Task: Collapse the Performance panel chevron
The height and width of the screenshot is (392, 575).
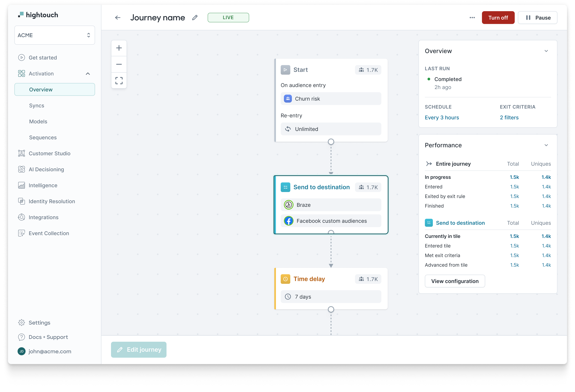Action: click(546, 145)
